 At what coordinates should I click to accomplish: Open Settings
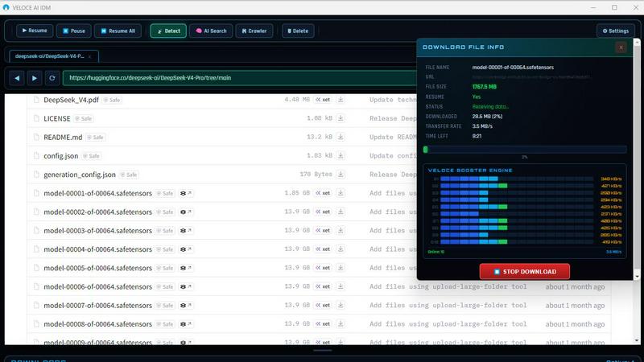coord(616,31)
